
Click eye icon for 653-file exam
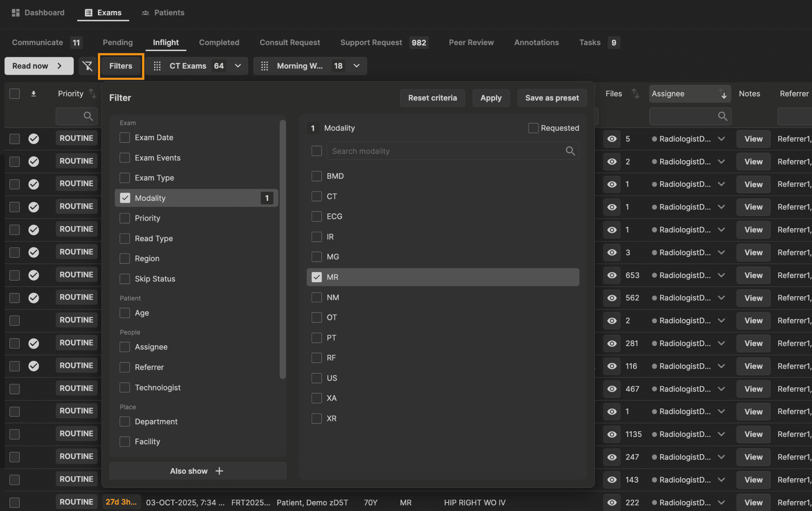pos(612,276)
